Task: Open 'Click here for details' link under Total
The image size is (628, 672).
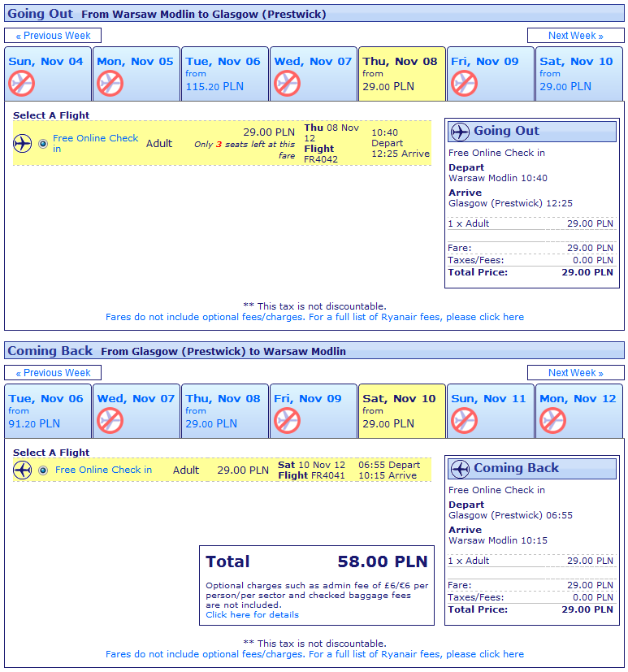Action: coord(252,615)
